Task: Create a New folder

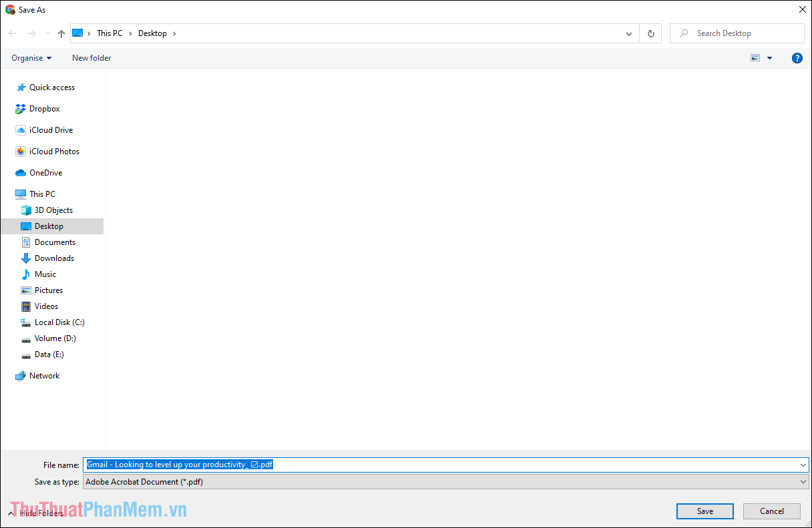Action: coord(91,58)
